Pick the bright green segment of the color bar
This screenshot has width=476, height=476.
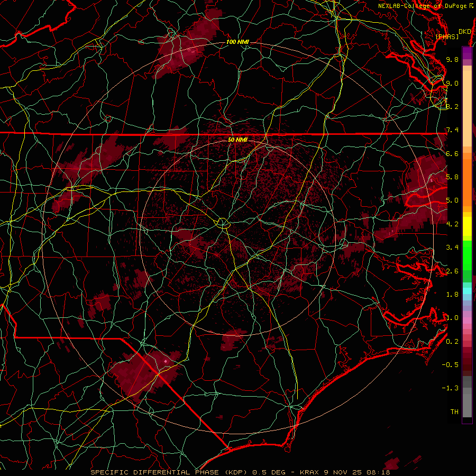pos(467,257)
